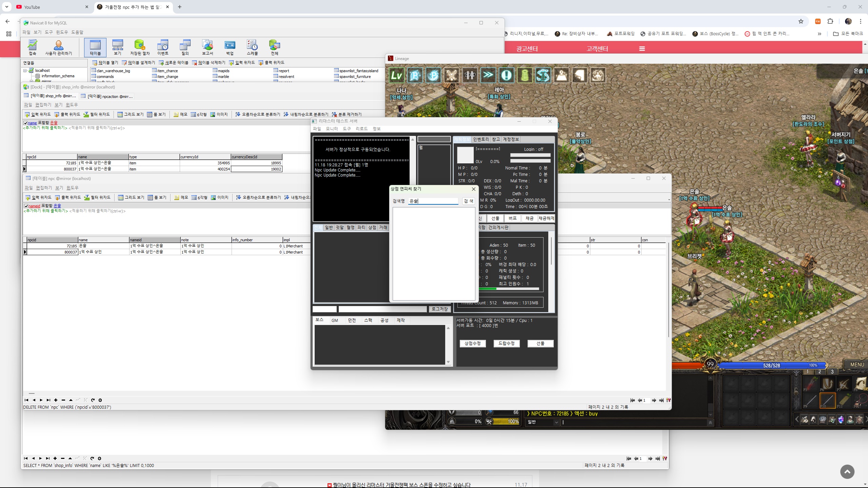The height and width of the screenshot is (488, 868).
Task: Switch to npcaction table tab in Dock
Action: point(107,96)
